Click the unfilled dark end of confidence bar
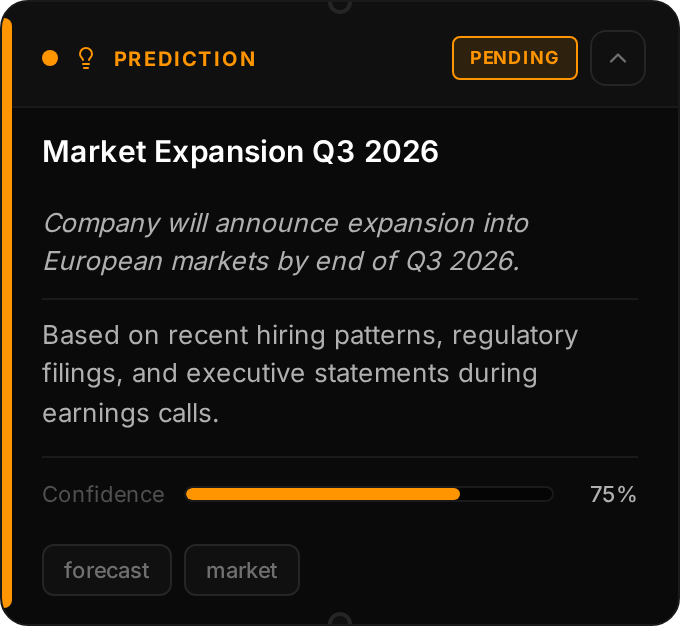Screen dimensions: 680x626 506,494
